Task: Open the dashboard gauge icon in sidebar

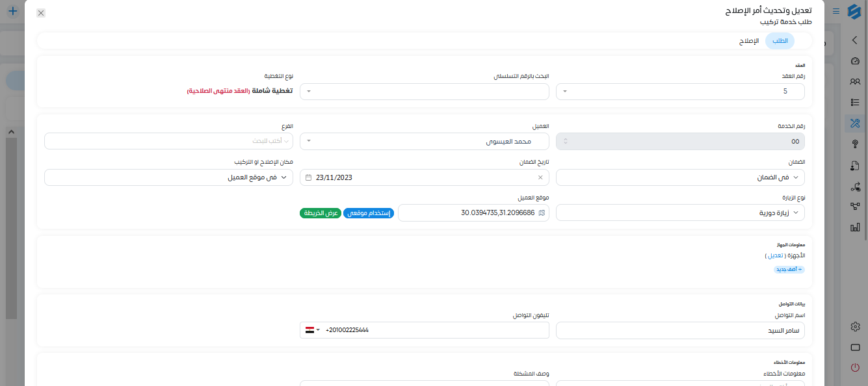Action: 855,61
